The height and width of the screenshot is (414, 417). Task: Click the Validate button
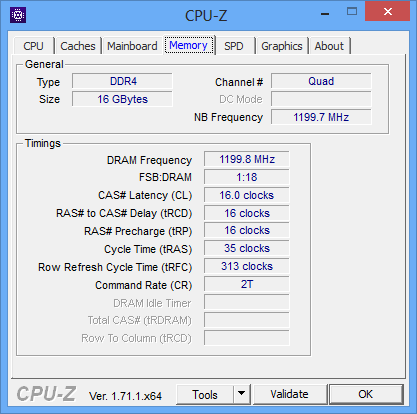[x=289, y=394]
